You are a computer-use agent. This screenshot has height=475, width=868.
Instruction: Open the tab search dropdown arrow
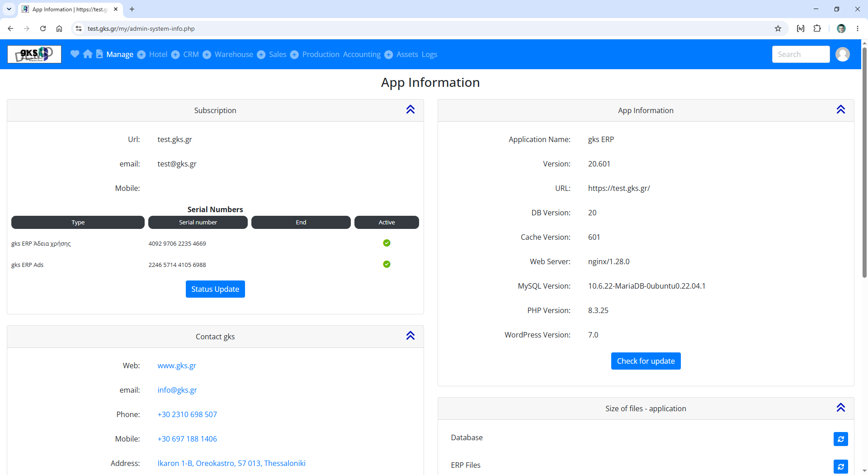tap(9, 9)
